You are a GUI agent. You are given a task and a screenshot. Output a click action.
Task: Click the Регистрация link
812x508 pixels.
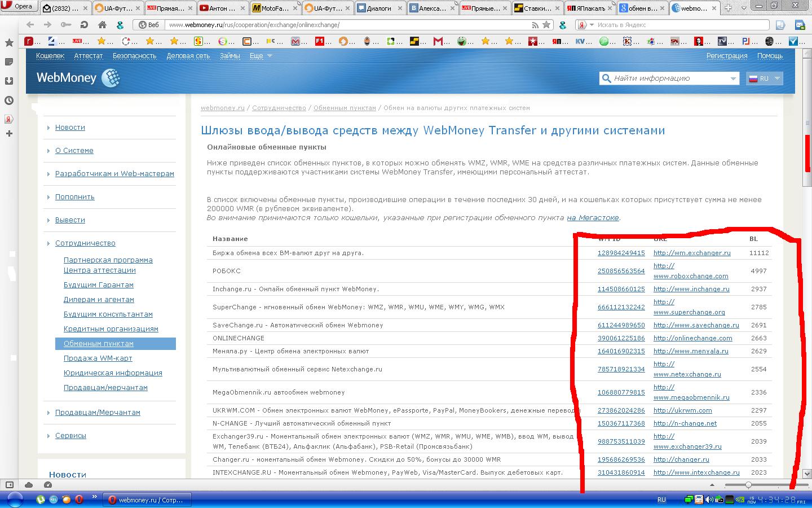727,56
